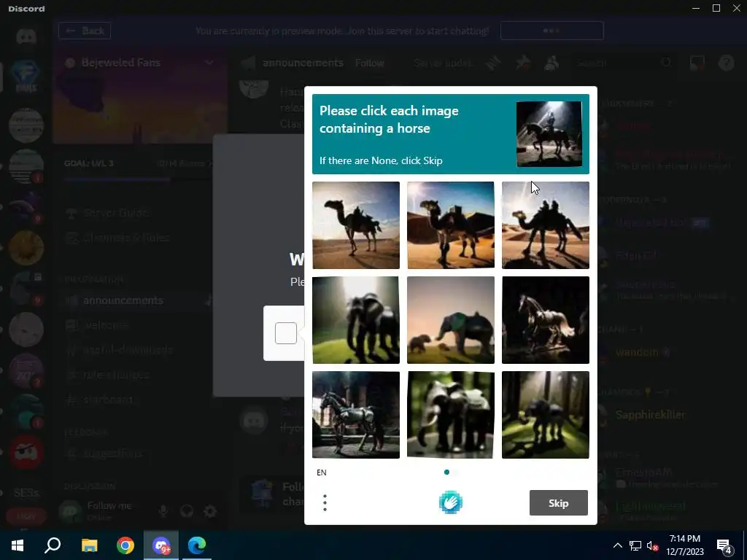Click the example horse rider image in the captcha header
Viewport: 747px width, 560px height.
tap(549, 134)
